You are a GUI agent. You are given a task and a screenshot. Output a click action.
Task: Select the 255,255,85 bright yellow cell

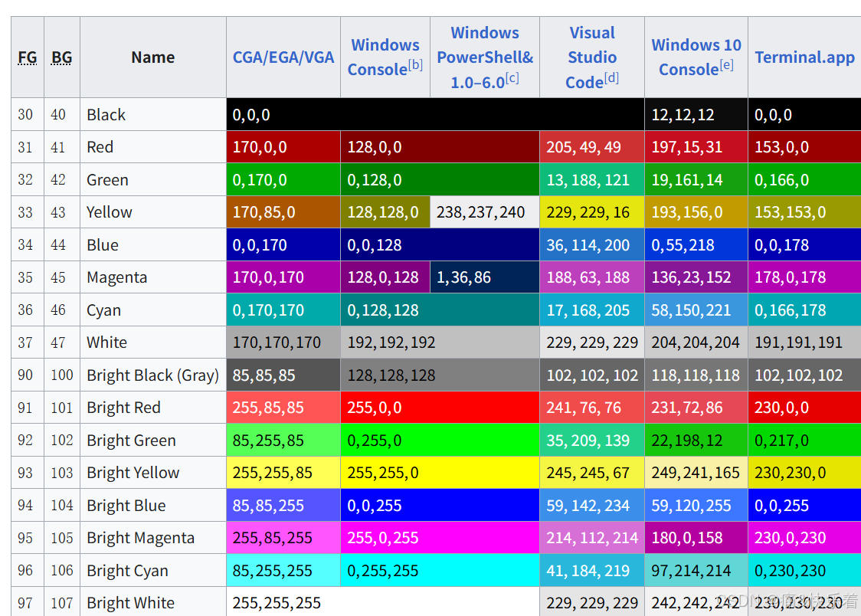click(283, 472)
